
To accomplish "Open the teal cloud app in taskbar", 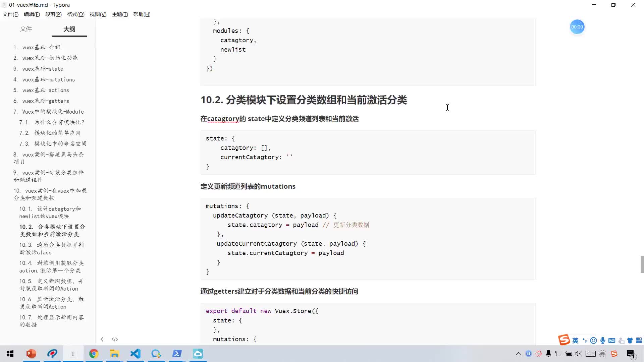I will 198,354.
